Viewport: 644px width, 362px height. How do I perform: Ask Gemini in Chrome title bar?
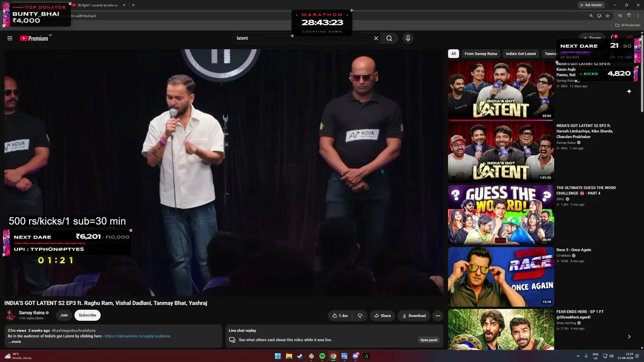click(591, 5)
